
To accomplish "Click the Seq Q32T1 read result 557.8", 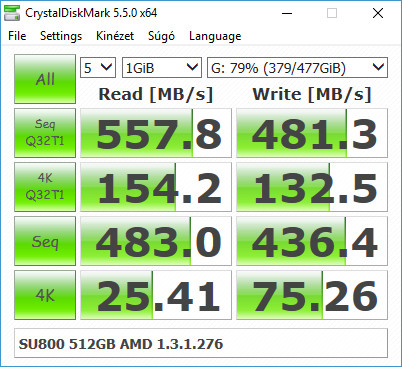I will pos(156,133).
